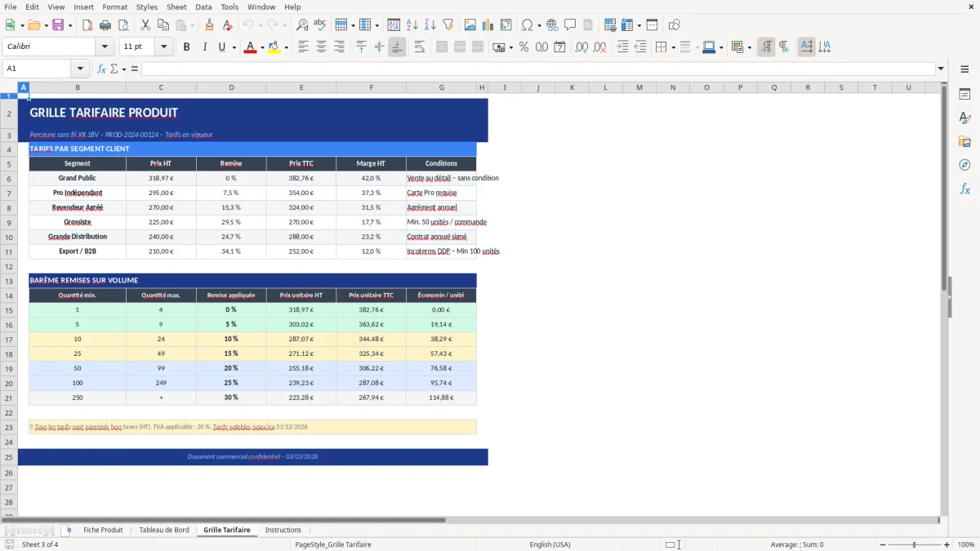The height and width of the screenshot is (551, 980).
Task: Toggle bold formatting
Action: pyautogui.click(x=186, y=47)
